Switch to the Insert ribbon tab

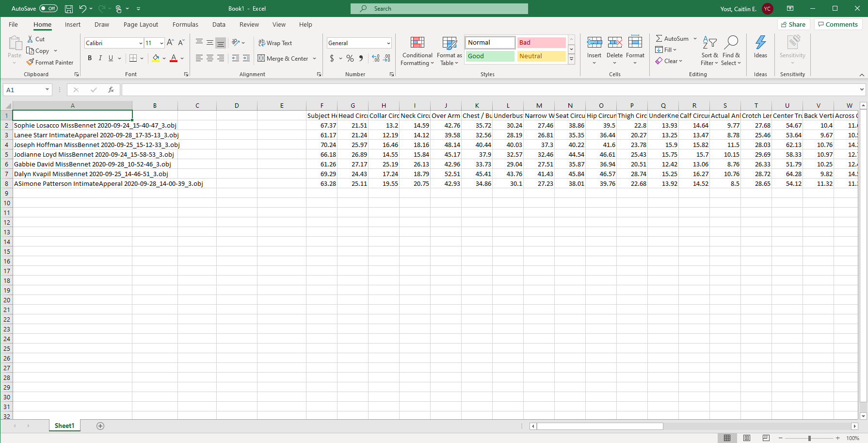tap(73, 24)
